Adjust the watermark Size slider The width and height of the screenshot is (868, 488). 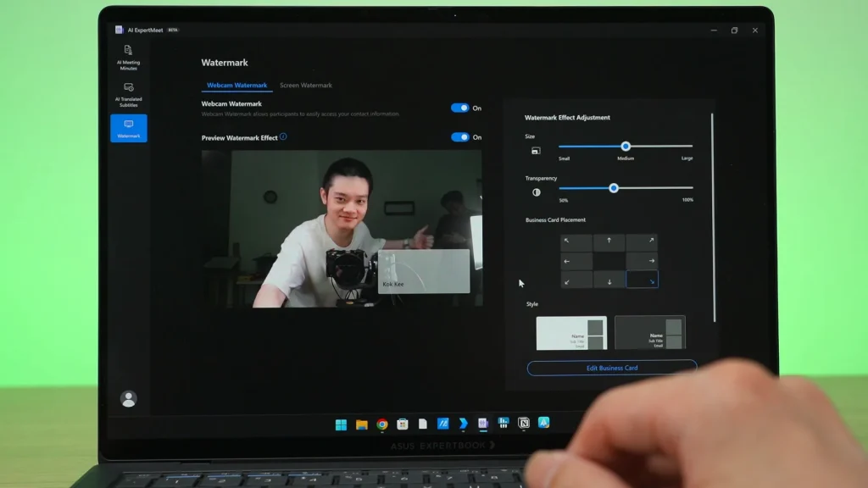(x=626, y=147)
